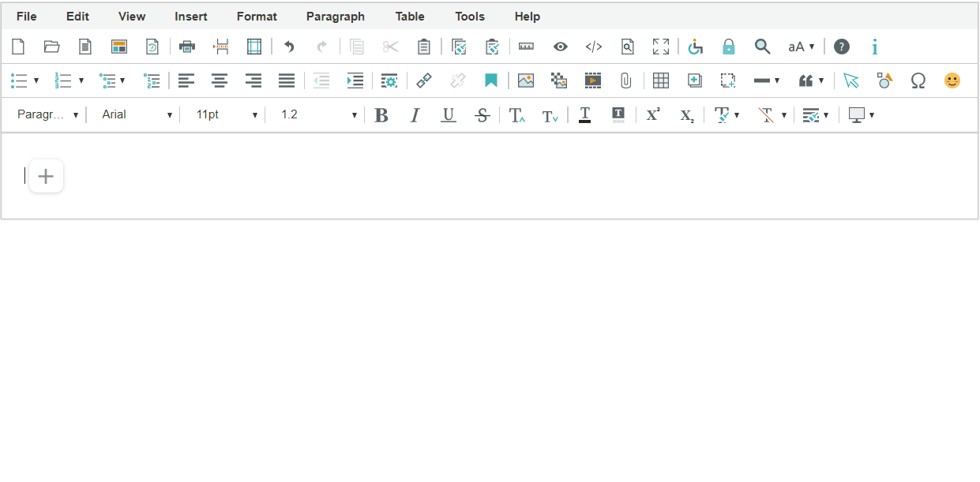The width and height of the screenshot is (980, 482).
Task: Expand the aA change case dropdown
Action: coord(812,47)
